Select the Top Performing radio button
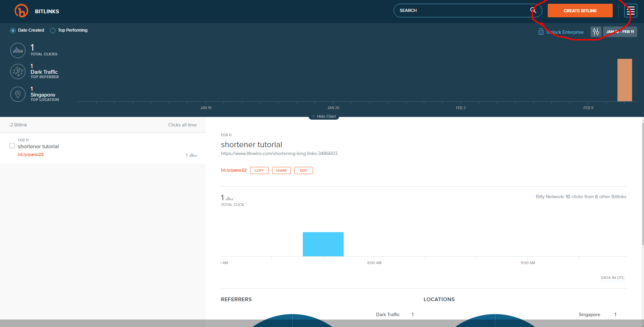 (x=53, y=31)
